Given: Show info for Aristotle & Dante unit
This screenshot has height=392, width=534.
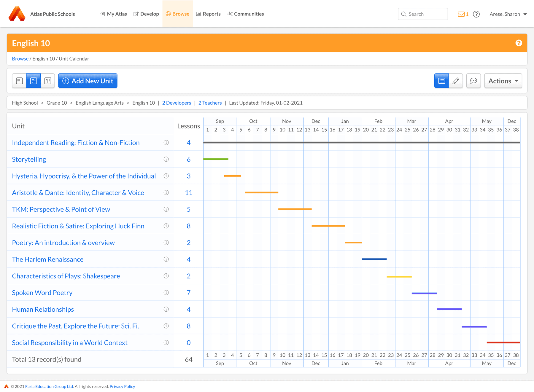Looking at the screenshot, I should (x=166, y=192).
